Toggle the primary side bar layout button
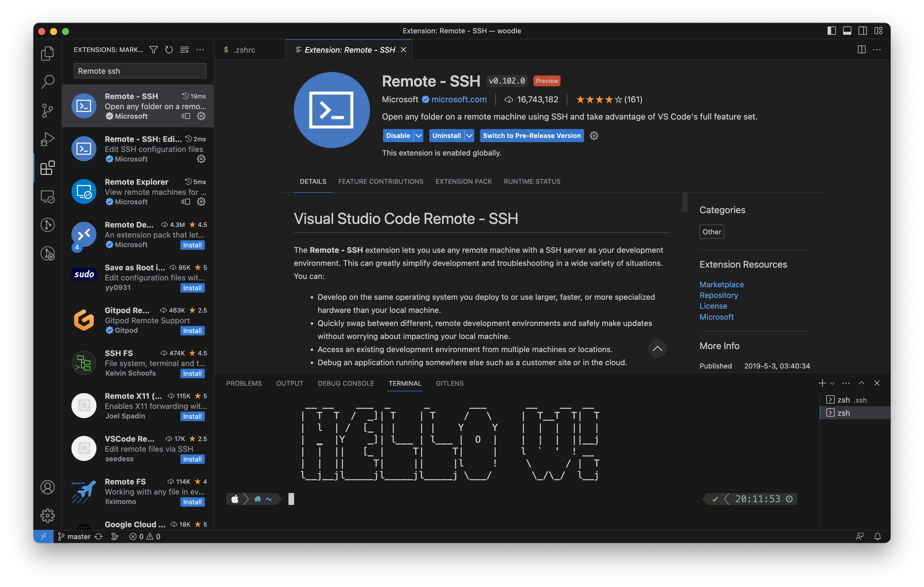The width and height of the screenshot is (924, 587). pyautogui.click(x=831, y=31)
